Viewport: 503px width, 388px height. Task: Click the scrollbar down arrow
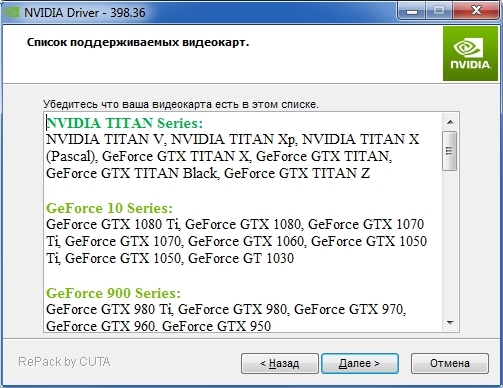[450, 322]
